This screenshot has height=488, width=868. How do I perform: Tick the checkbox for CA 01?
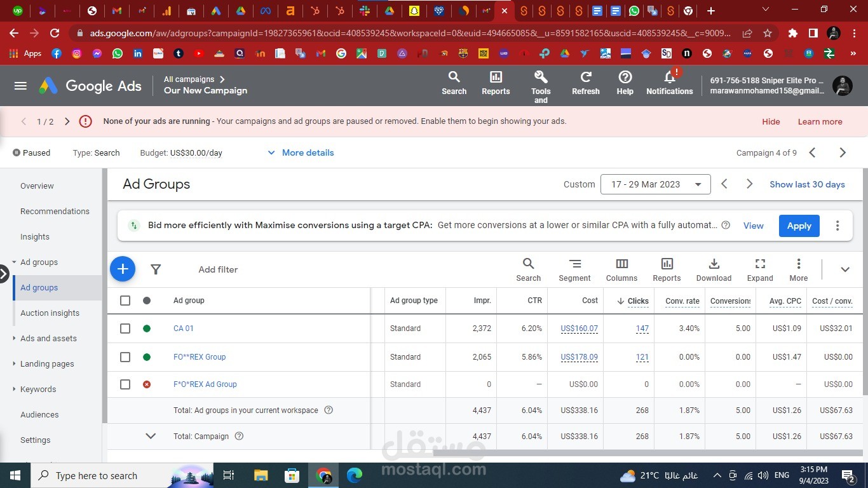(x=125, y=329)
